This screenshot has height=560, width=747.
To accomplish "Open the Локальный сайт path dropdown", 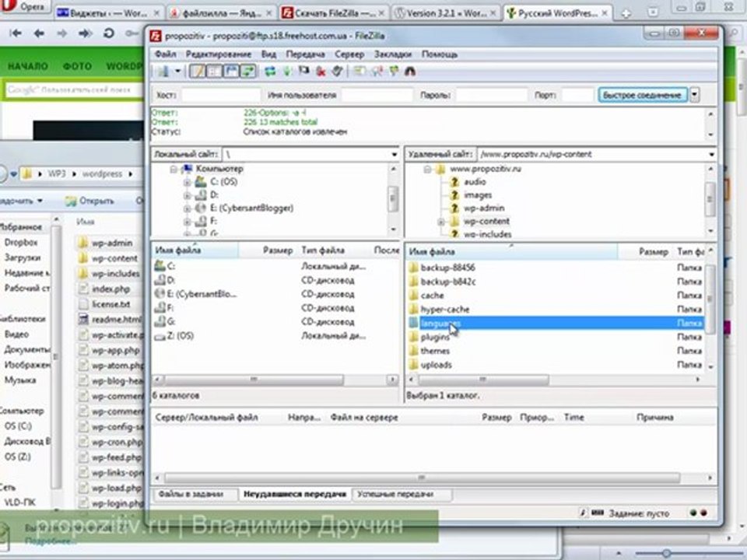I will [394, 154].
